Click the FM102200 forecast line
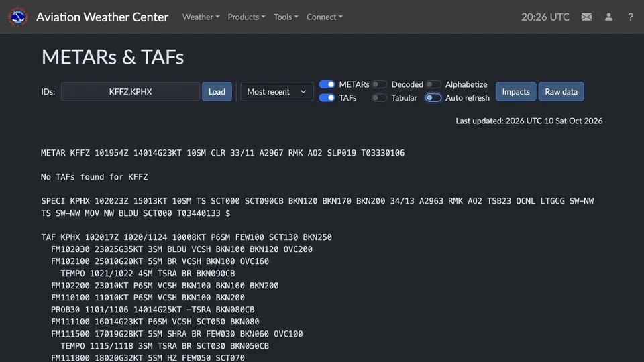The image size is (644, 362). click(165, 286)
